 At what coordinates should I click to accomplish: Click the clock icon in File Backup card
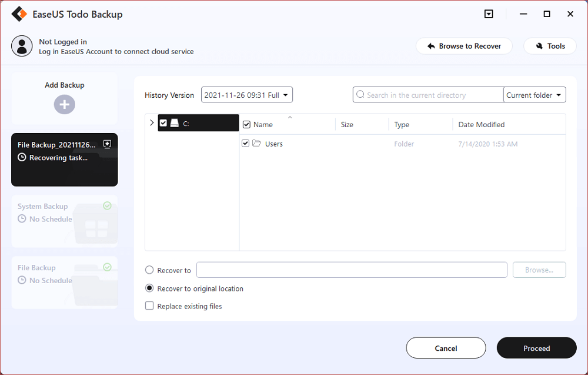tap(22, 280)
